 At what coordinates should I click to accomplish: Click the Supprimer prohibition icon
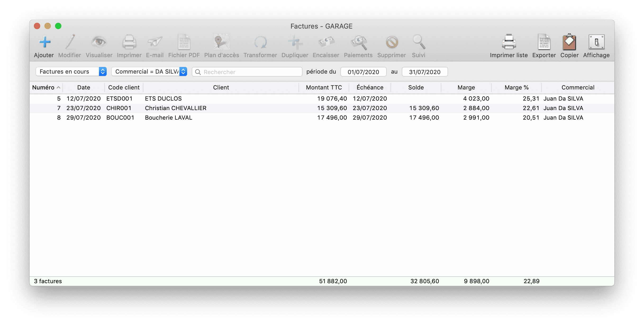(x=391, y=42)
